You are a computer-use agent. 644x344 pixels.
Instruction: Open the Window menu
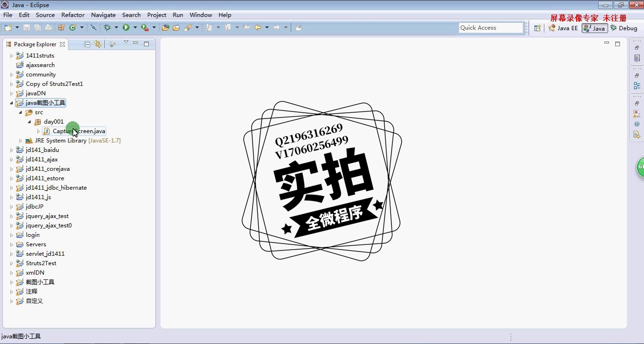201,15
